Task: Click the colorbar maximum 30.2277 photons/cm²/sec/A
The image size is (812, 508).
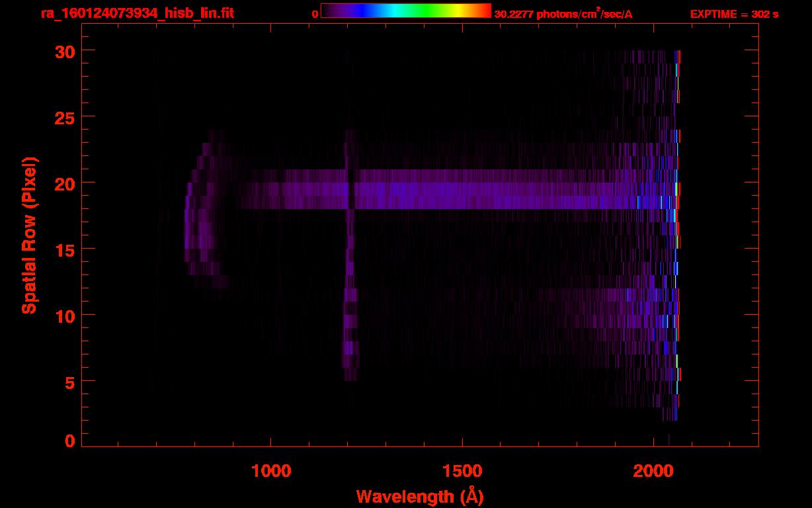Action: click(x=563, y=13)
